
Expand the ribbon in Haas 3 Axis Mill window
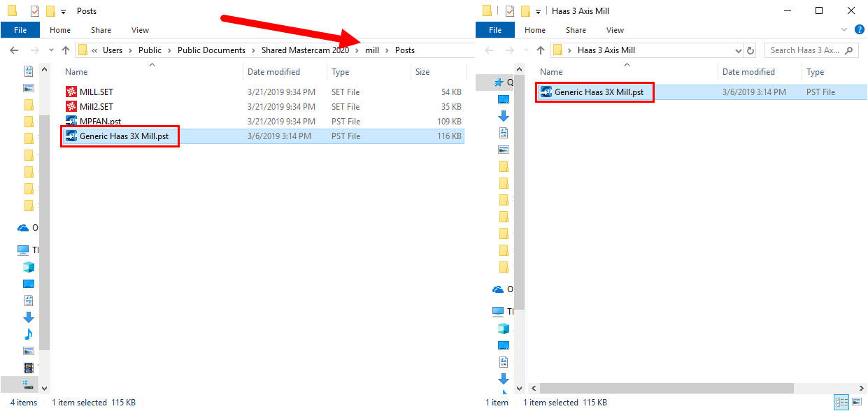pyautogui.click(x=844, y=29)
